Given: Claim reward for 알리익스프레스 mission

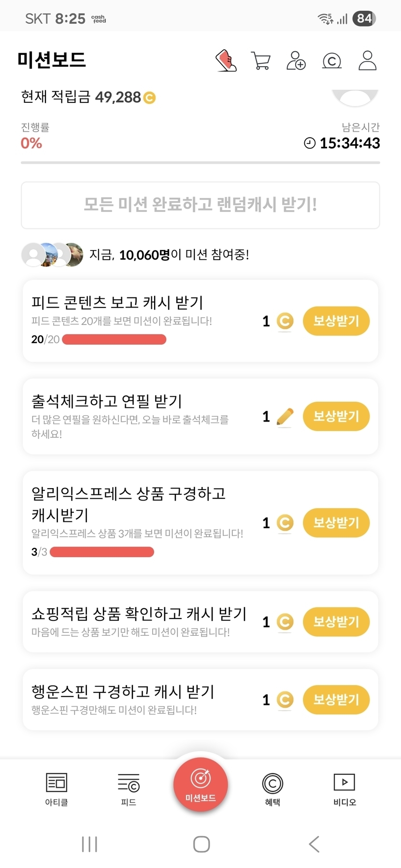Looking at the screenshot, I should coord(336,522).
